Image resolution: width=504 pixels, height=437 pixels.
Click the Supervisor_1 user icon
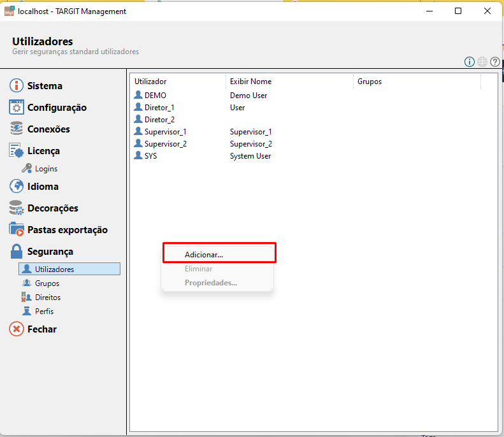tap(138, 131)
